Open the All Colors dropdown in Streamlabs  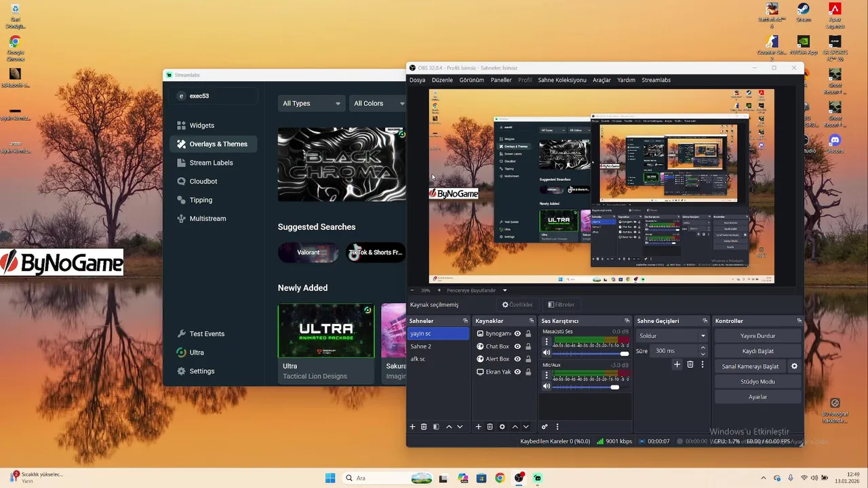377,103
